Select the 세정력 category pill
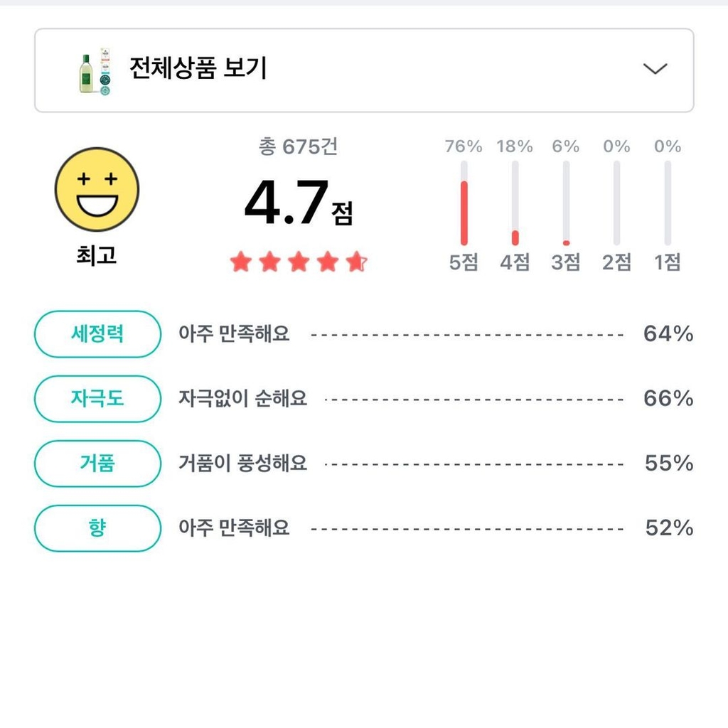The height and width of the screenshot is (728, 728). pos(97,334)
